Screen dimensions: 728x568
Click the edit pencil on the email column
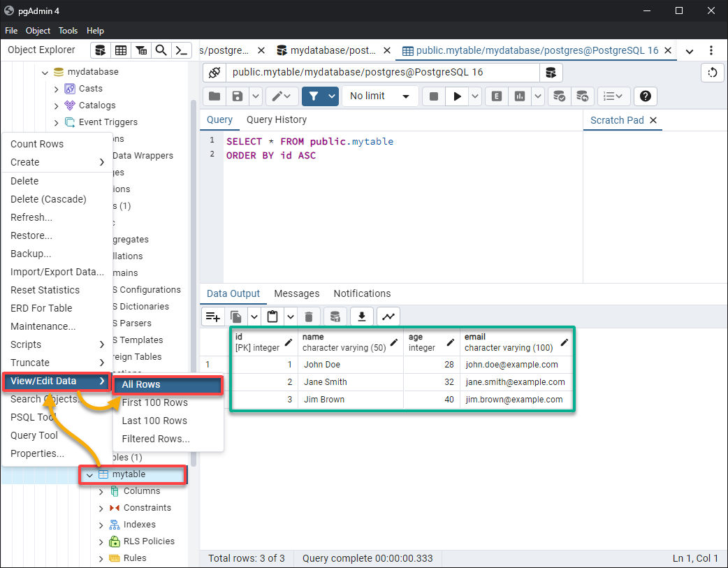tap(565, 343)
